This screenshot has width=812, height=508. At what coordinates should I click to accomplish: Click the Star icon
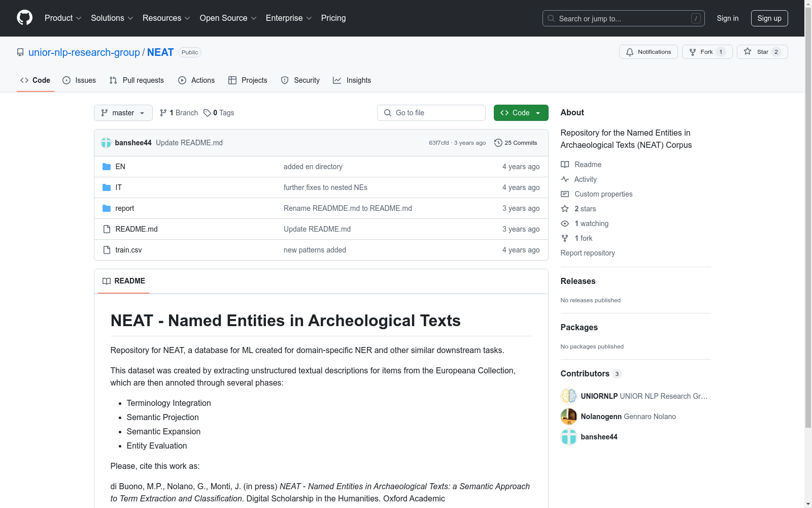pyautogui.click(x=748, y=51)
